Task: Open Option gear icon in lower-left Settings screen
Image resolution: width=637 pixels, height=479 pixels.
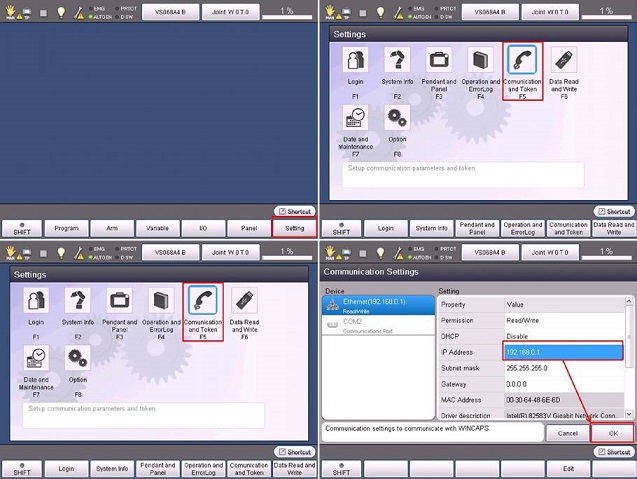Action: click(77, 359)
